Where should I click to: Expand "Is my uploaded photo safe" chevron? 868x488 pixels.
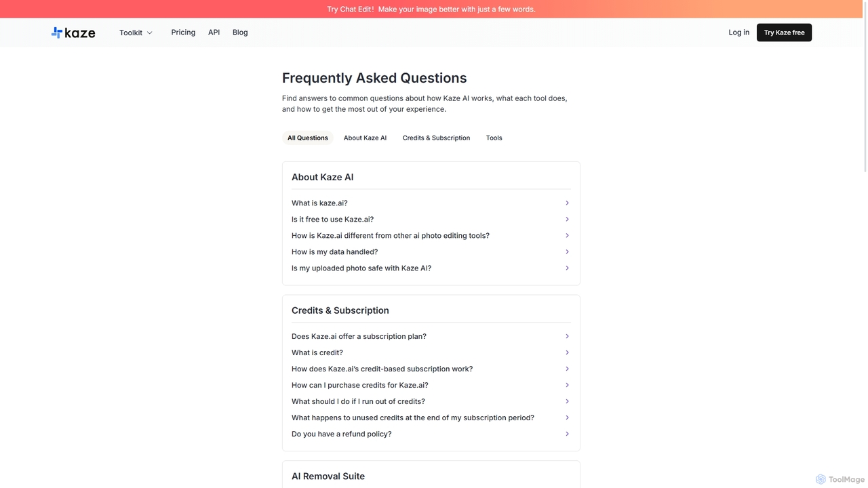click(567, 268)
